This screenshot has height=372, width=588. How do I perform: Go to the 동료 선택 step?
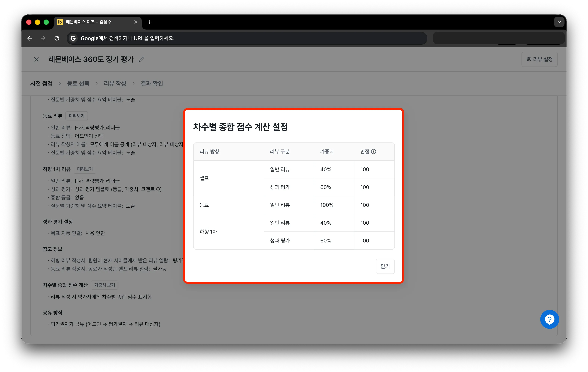[x=78, y=84]
